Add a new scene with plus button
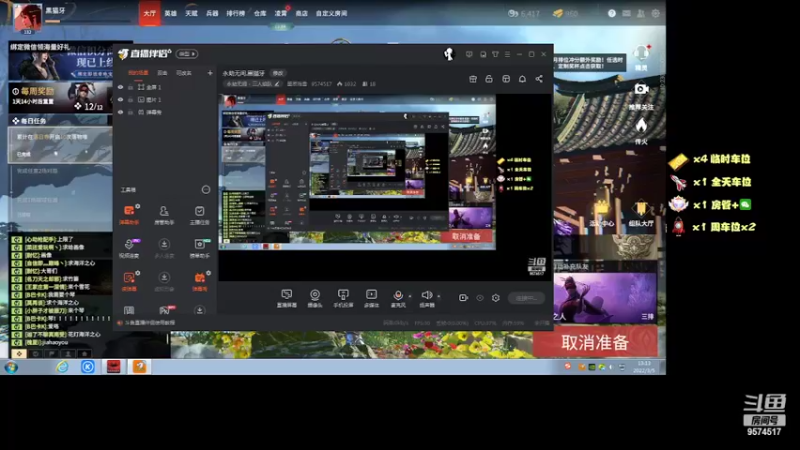Viewport: 800px width, 450px height. coord(210,73)
